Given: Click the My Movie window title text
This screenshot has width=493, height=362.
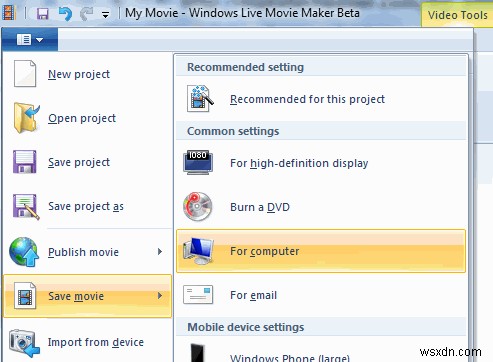Looking at the screenshot, I should click(x=242, y=13).
